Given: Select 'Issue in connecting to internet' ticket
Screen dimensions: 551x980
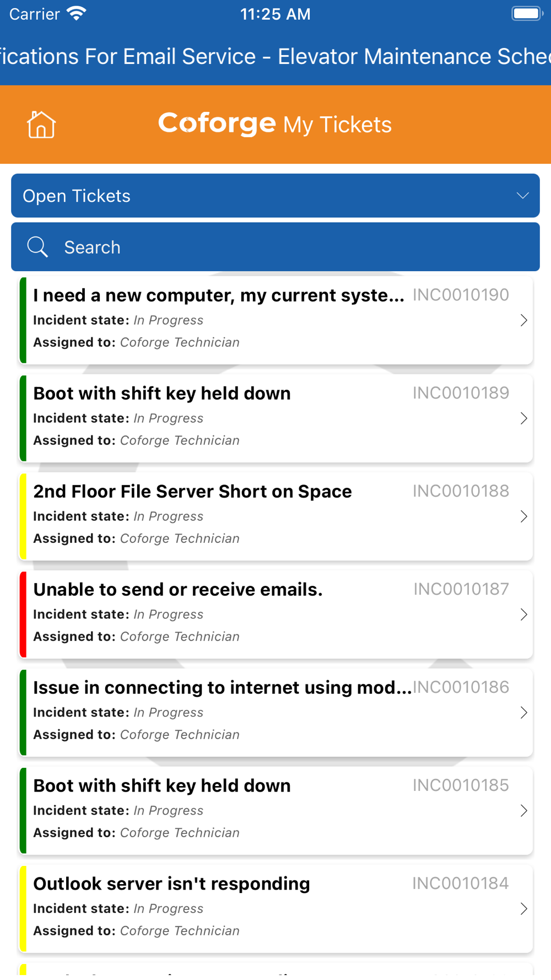Looking at the screenshot, I should click(x=276, y=713).
